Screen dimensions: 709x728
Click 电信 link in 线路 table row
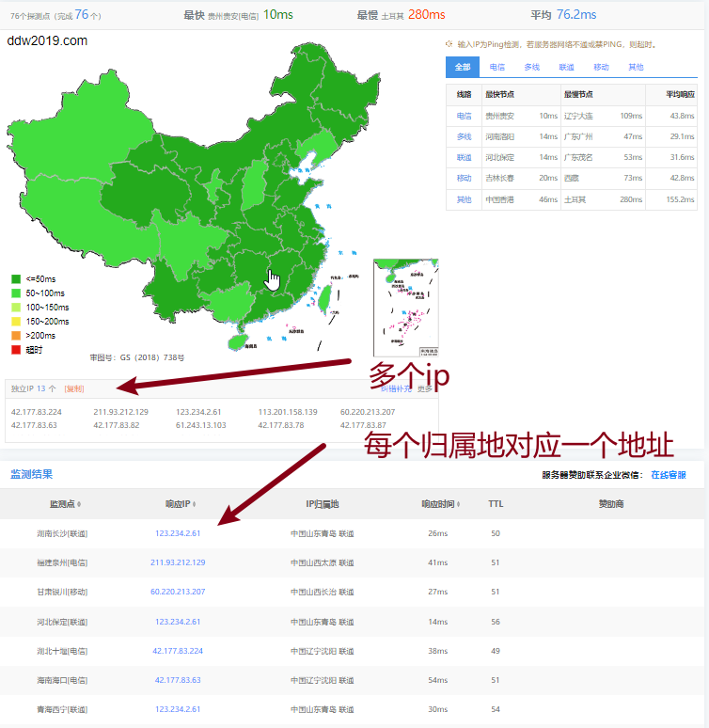464,116
